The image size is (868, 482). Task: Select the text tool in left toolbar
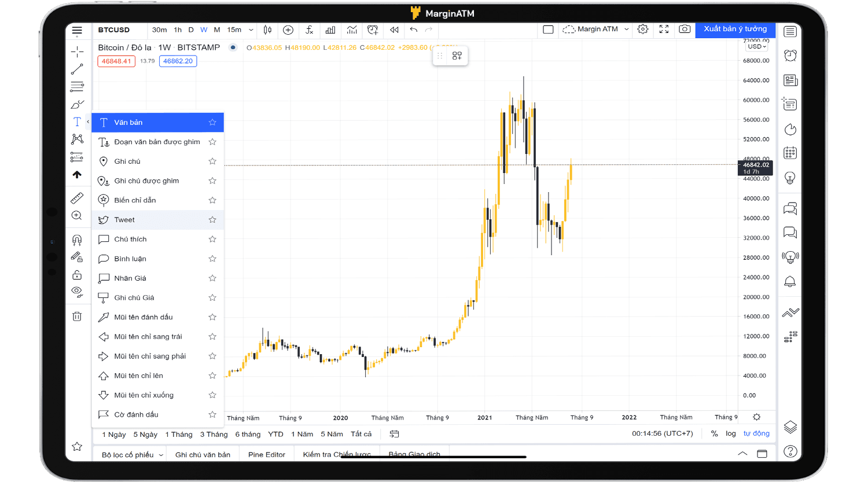77,122
